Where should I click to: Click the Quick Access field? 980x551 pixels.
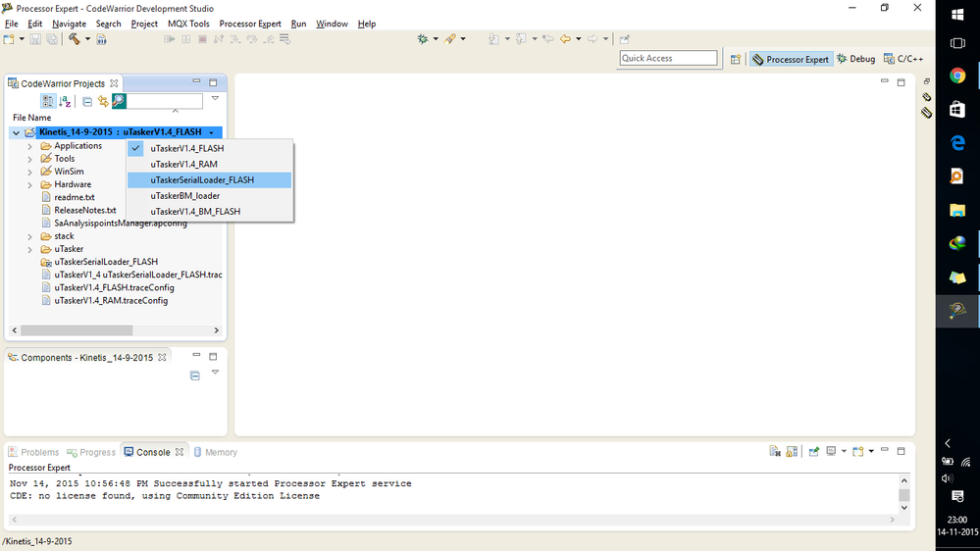coord(668,58)
